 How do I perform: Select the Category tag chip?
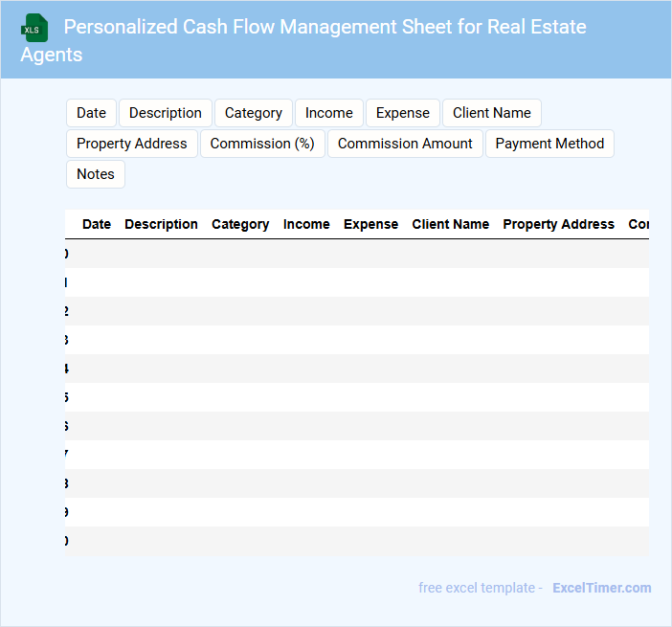pos(253,113)
